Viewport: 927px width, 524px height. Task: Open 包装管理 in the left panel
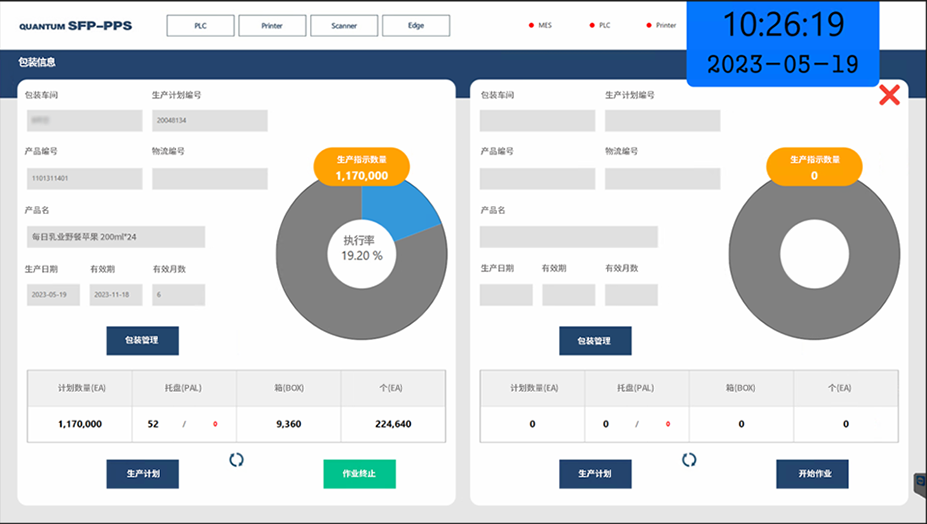pyautogui.click(x=142, y=341)
